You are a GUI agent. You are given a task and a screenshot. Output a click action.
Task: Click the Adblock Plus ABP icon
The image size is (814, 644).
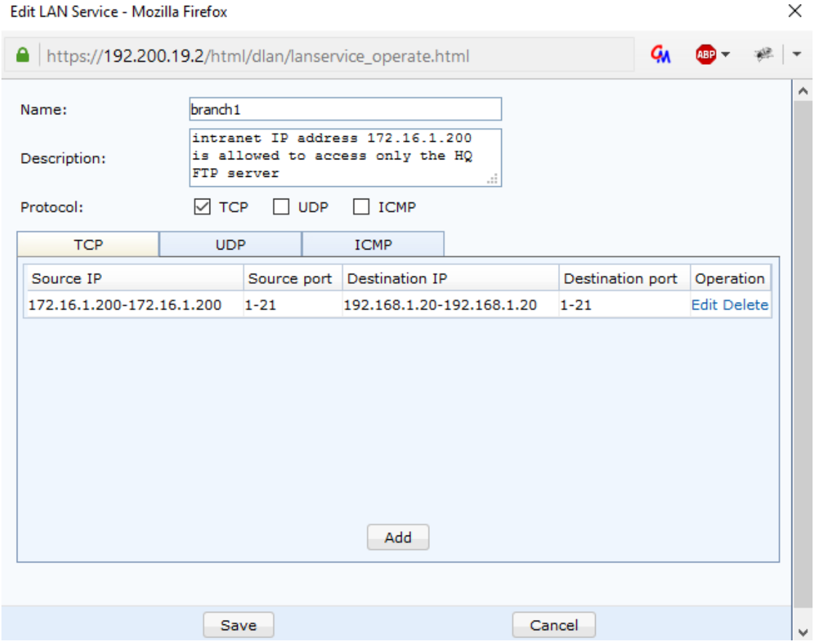click(x=706, y=55)
